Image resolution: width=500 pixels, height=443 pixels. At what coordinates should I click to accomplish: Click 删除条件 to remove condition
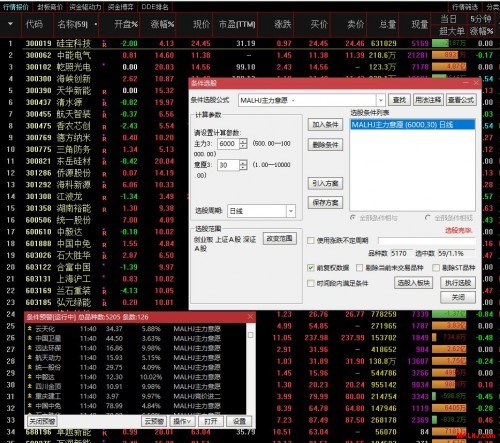pos(325,145)
